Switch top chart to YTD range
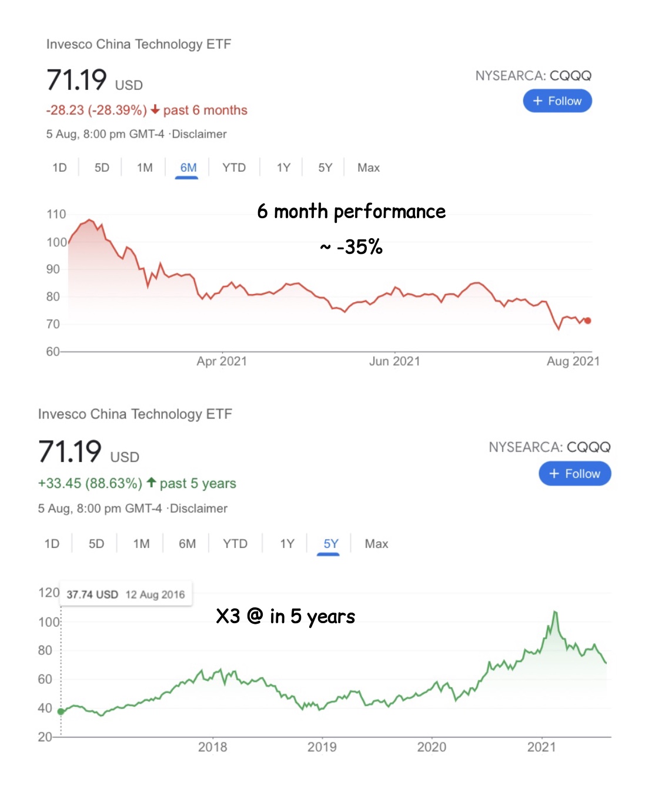Image resolution: width=672 pixels, height=786 pixels. (234, 168)
